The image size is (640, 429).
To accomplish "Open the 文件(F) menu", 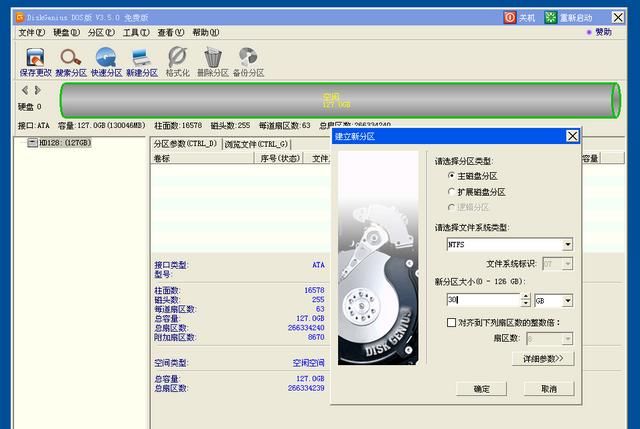I will [x=31, y=32].
